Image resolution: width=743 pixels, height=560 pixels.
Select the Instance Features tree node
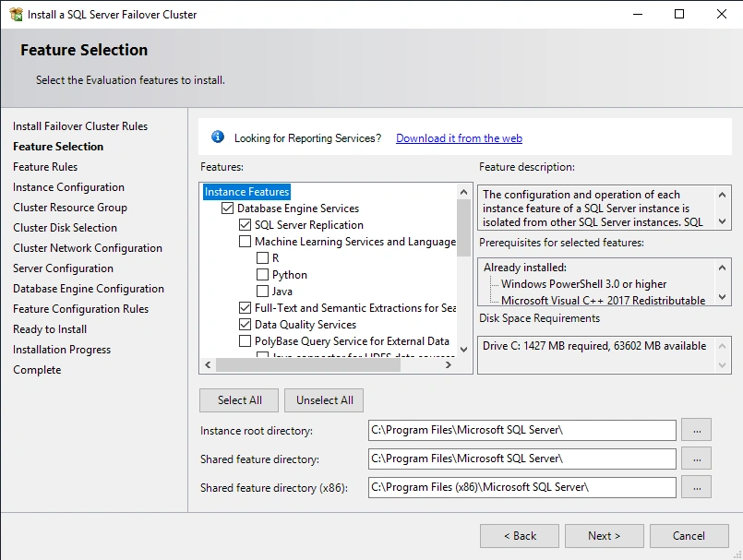point(246,191)
